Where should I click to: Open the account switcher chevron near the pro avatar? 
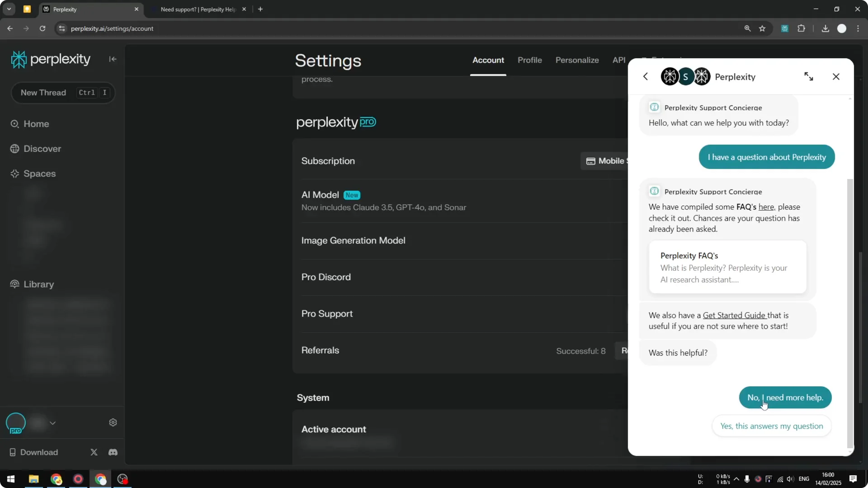click(53, 422)
